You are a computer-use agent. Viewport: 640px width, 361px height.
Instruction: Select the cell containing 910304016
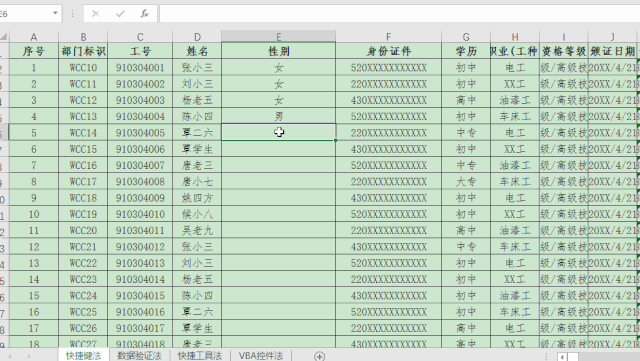coord(140,312)
